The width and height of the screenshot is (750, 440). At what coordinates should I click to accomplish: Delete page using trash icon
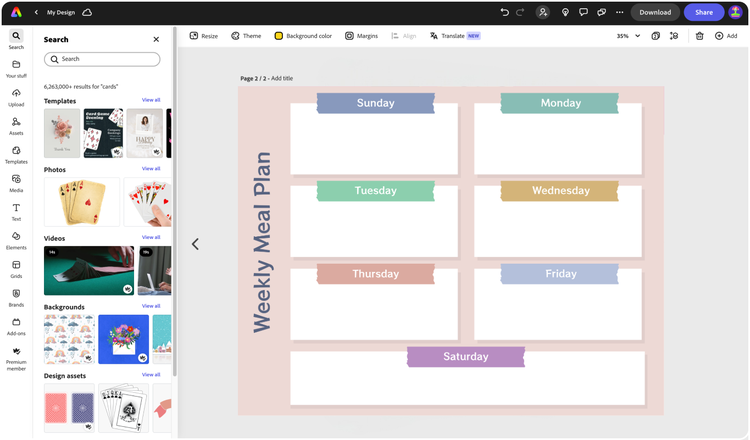tap(699, 36)
